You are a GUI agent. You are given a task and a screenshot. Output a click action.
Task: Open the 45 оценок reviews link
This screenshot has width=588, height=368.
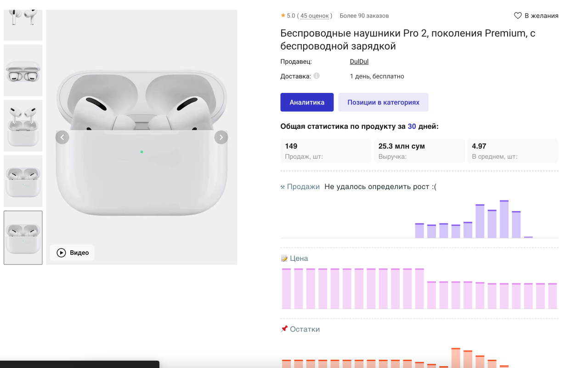(x=315, y=15)
